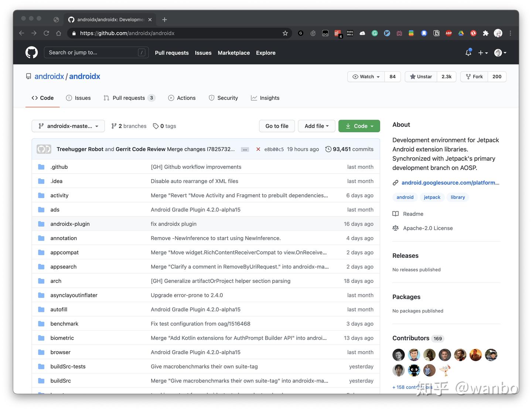Screen dimensions: 532x410
Task: Open the appcompat folder
Action: tap(65, 253)
